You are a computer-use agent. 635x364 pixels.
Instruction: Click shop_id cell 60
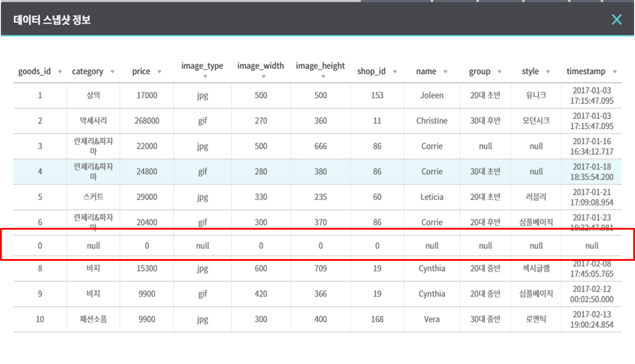pyautogui.click(x=377, y=197)
